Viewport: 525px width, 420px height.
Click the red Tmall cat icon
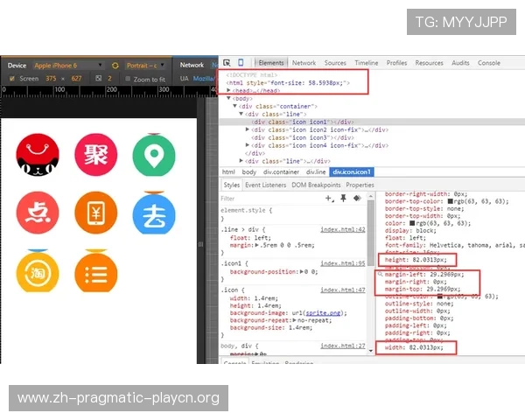pyautogui.click(x=38, y=154)
